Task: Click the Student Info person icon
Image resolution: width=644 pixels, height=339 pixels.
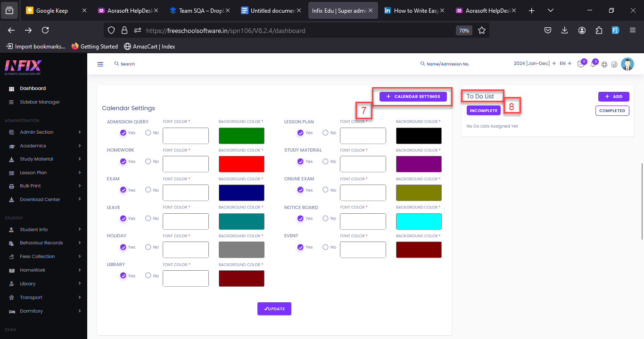Action: point(11,230)
